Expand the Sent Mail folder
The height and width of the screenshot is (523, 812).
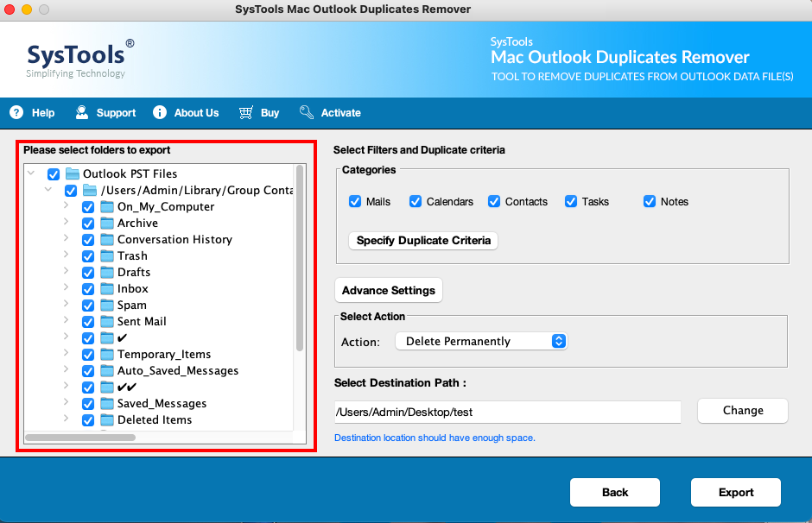(66, 319)
